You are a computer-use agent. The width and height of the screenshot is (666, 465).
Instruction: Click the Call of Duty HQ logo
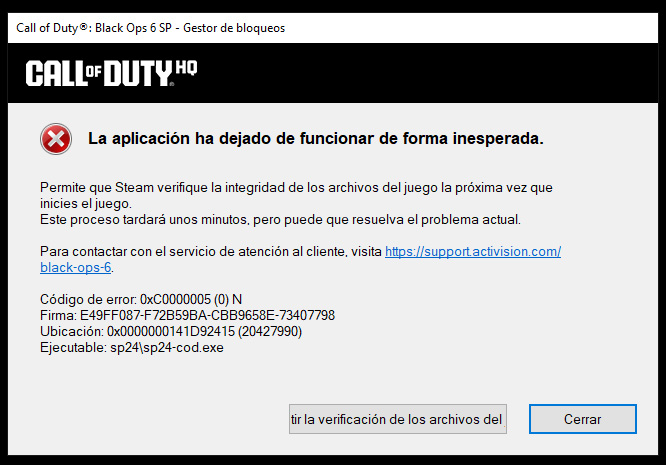point(111,73)
